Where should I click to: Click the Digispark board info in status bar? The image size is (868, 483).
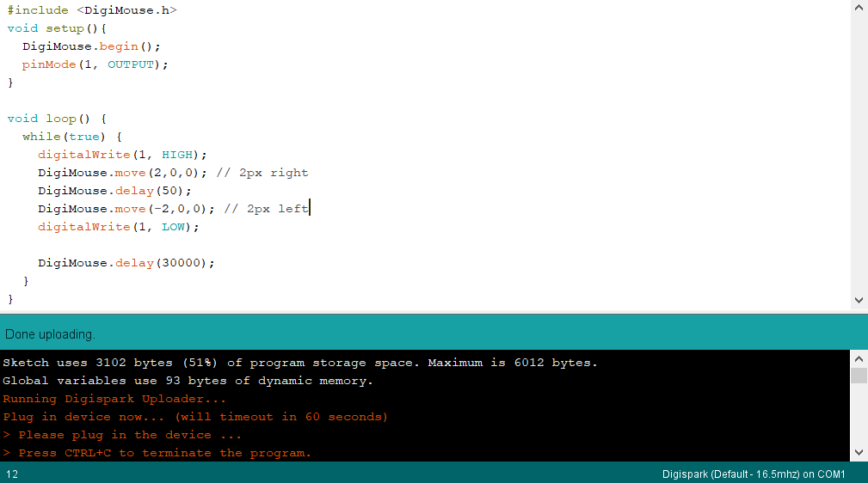point(754,474)
